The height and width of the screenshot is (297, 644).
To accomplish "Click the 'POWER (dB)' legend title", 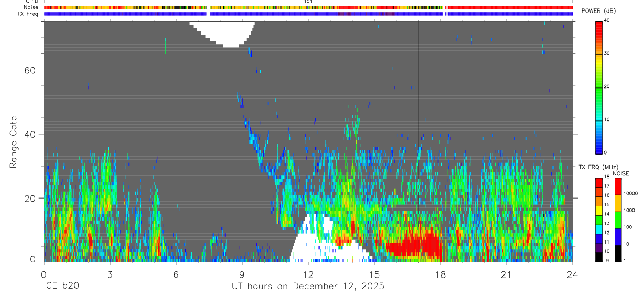I will 598,11.
